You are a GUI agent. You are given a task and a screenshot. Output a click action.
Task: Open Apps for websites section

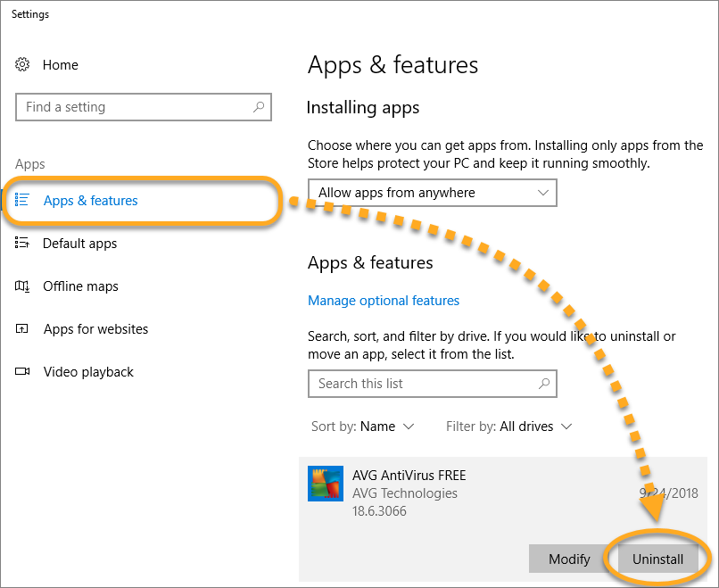click(95, 329)
